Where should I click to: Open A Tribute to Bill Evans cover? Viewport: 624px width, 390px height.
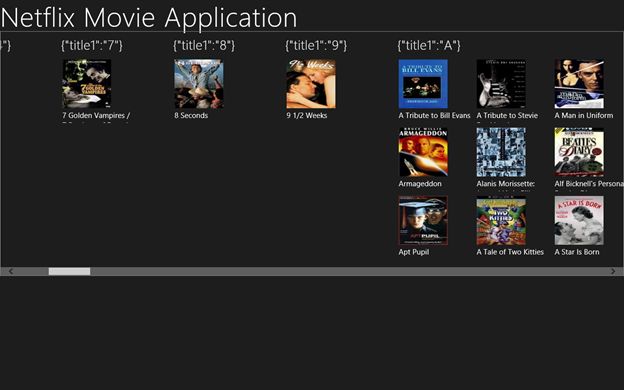tap(423, 84)
